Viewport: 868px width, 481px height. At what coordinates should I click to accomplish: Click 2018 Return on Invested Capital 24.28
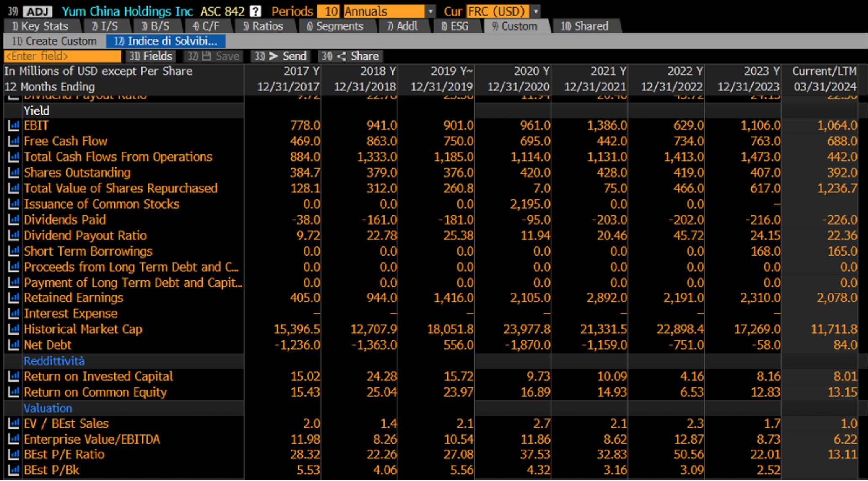(381, 376)
